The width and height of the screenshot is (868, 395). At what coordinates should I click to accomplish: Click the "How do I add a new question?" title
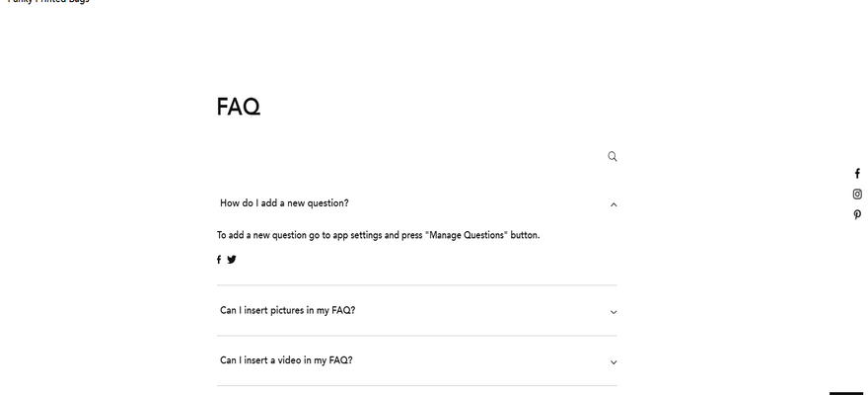tap(284, 203)
